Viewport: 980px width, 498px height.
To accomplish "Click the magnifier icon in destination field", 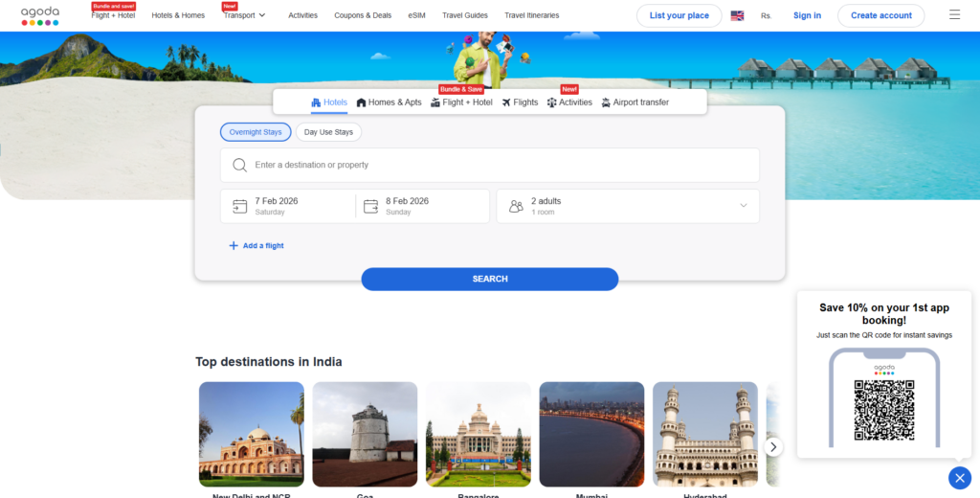I will (x=239, y=165).
